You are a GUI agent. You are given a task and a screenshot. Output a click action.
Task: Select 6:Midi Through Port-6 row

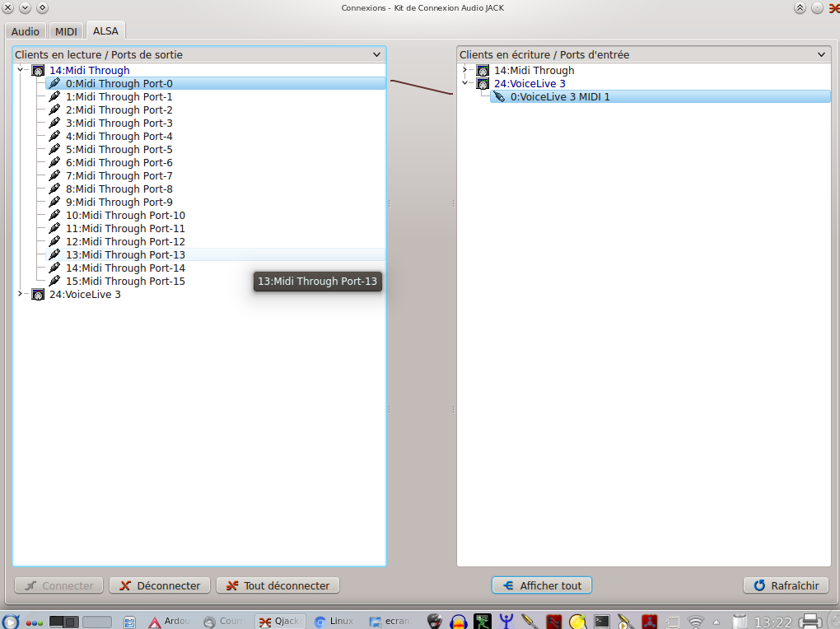215,163
